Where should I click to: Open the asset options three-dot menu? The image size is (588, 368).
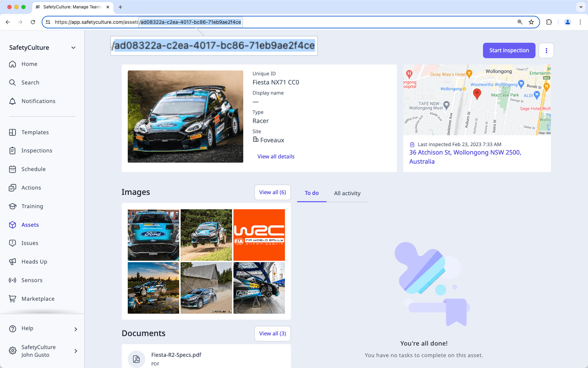pos(546,50)
